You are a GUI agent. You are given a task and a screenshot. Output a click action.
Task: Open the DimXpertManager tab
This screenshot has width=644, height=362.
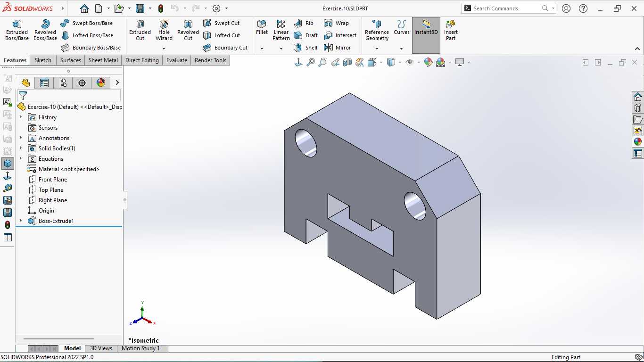(82, 83)
